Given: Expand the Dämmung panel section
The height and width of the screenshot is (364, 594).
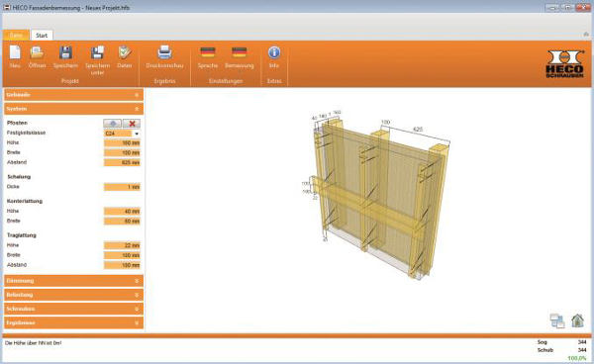Looking at the screenshot, I should (x=73, y=281).
